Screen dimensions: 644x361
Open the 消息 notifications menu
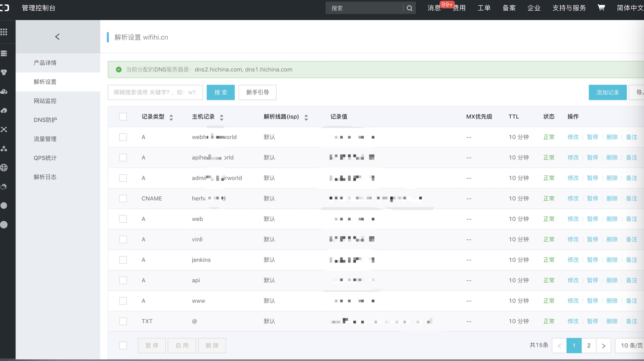(434, 8)
